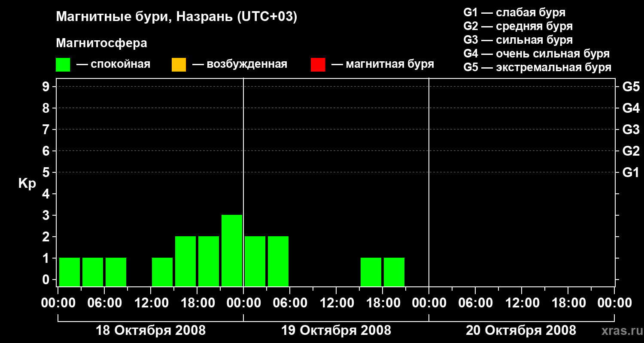Click the final 00:00 label ending 20 Октября

(614, 303)
